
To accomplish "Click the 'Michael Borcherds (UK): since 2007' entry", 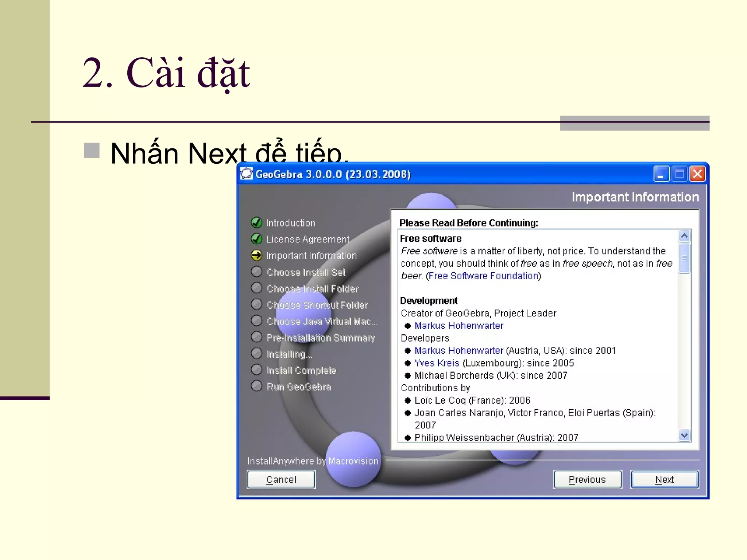I will (x=491, y=376).
